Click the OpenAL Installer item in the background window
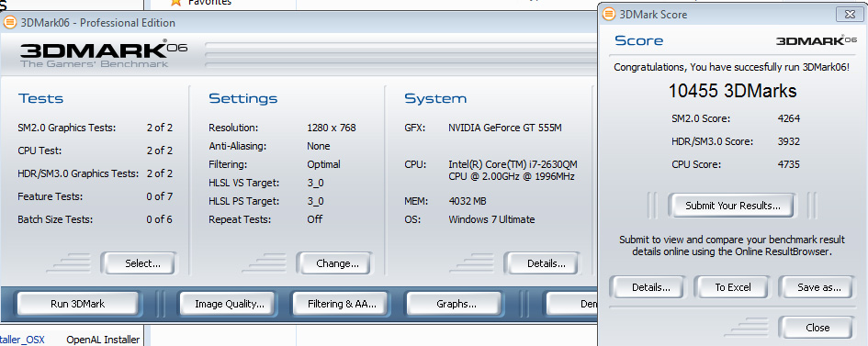This screenshot has width=868, height=346. pos(103,340)
